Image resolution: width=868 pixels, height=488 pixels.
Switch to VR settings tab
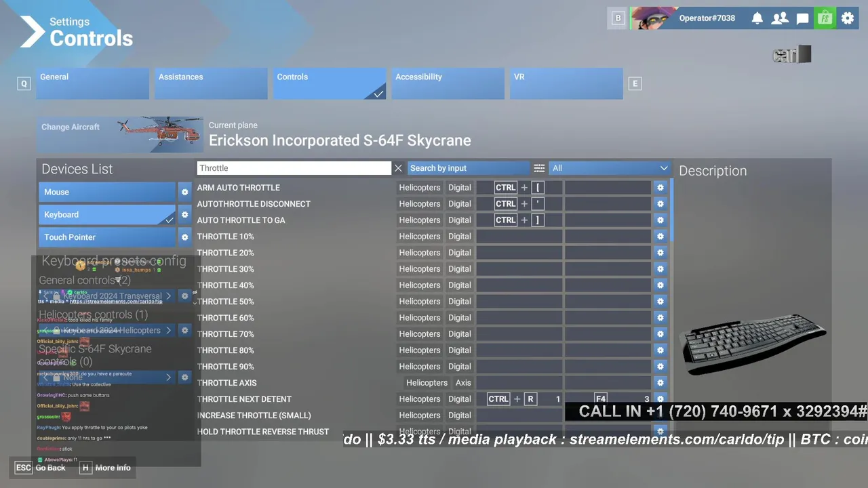click(566, 83)
